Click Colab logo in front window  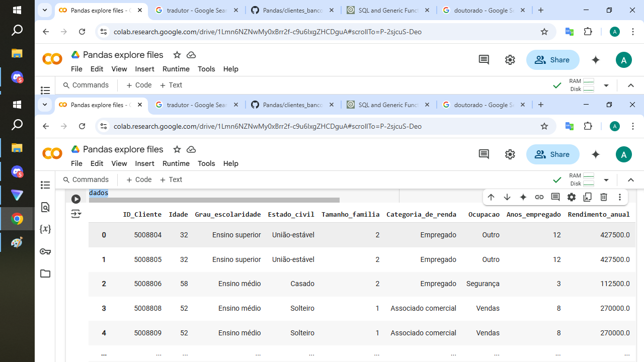click(x=52, y=154)
